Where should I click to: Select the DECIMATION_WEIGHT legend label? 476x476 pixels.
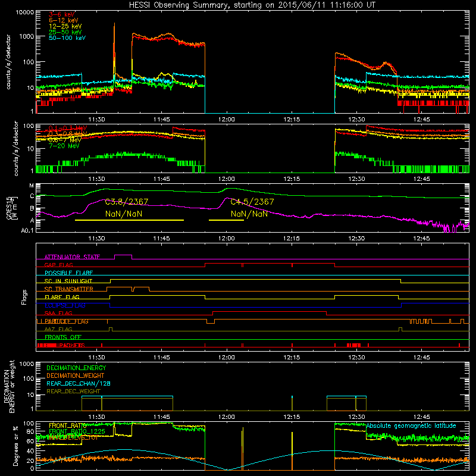(x=76, y=375)
